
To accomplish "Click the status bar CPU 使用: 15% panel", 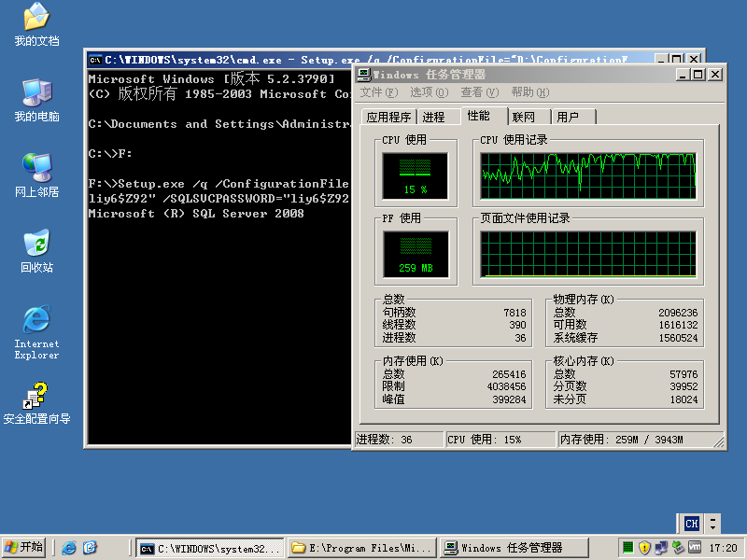I will pyautogui.click(x=500, y=440).
